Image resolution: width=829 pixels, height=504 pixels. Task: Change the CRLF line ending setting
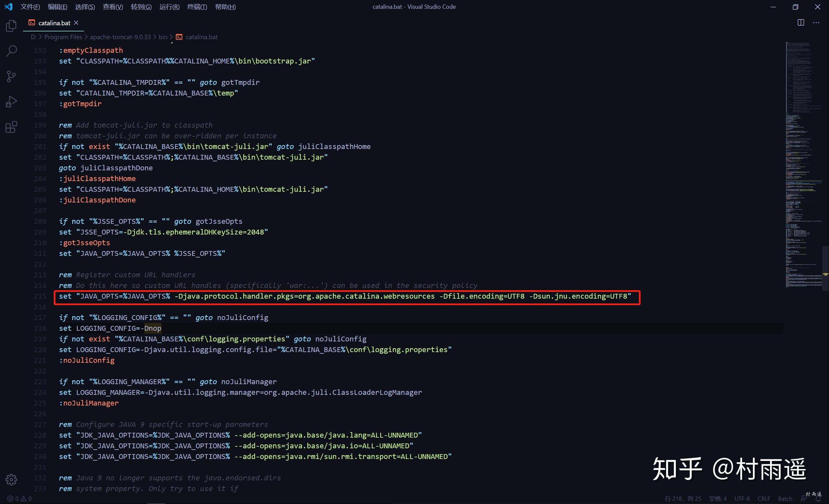[x=764, y=498]
